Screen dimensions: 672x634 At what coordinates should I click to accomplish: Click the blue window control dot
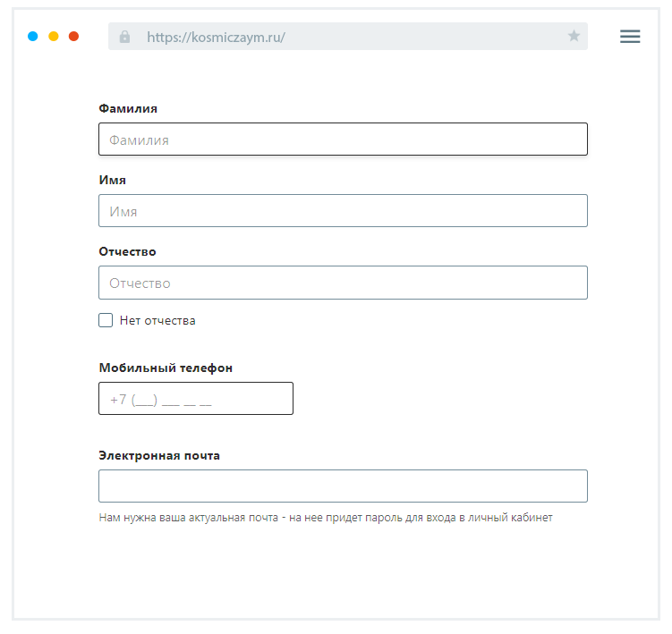pos(33,37)
